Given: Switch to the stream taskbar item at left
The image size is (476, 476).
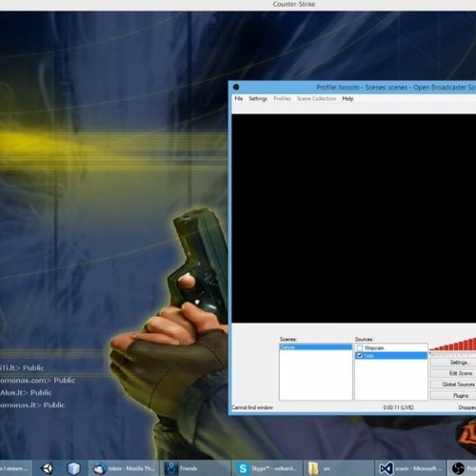Looking at the screenshot, I should [15, 468].
